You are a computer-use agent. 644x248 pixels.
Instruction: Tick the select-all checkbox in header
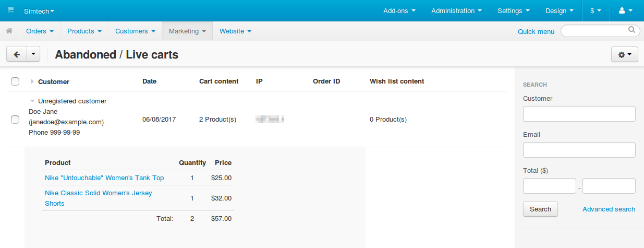[15, 81]
